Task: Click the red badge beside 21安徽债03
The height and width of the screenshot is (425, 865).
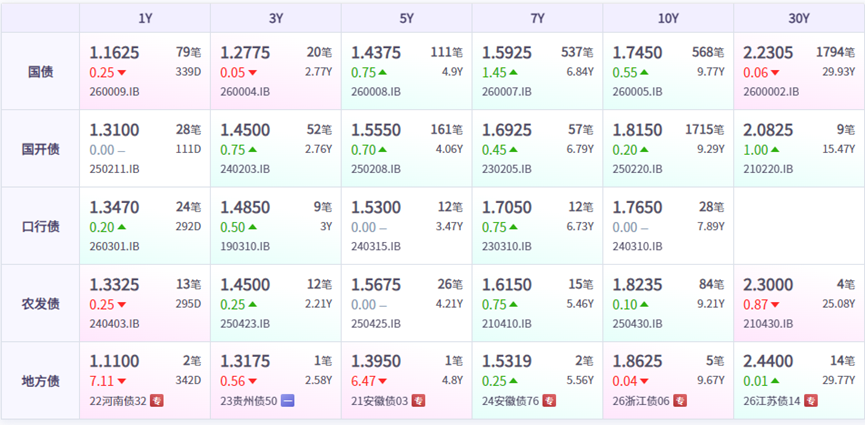Action: (x=419, y=401)
